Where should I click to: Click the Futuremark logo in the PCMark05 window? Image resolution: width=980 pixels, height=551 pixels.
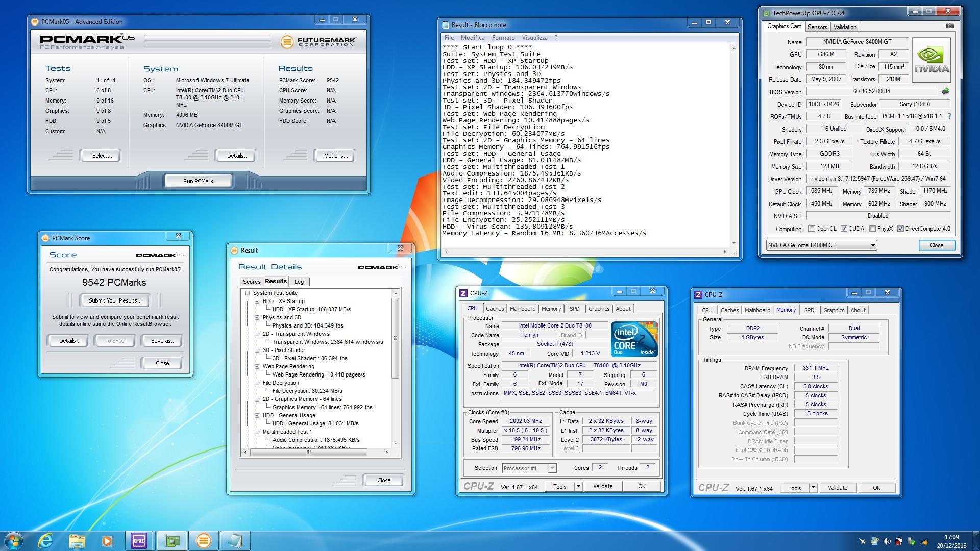click(318, 41)
